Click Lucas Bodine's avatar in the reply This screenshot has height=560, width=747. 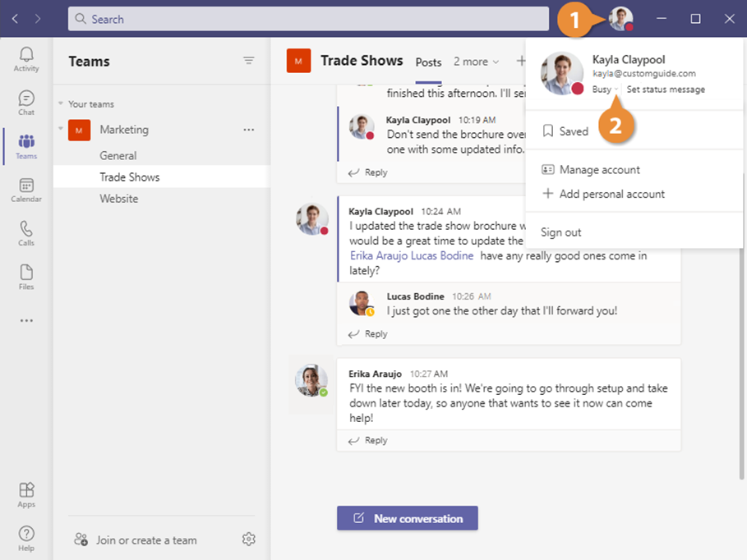click(x=362, y=303)
